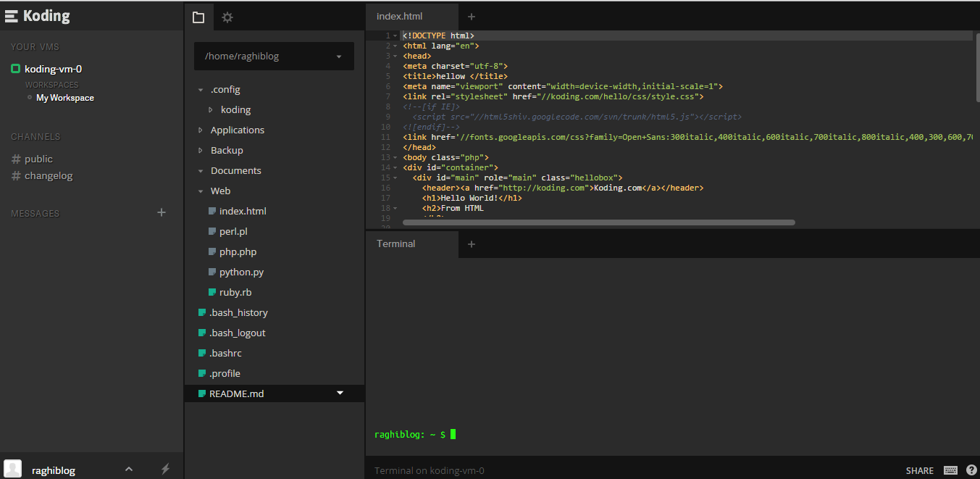The width and height of the screenshot is (980, 479).
Task: Open the file tree folder tab
Action: click(198, 17)
